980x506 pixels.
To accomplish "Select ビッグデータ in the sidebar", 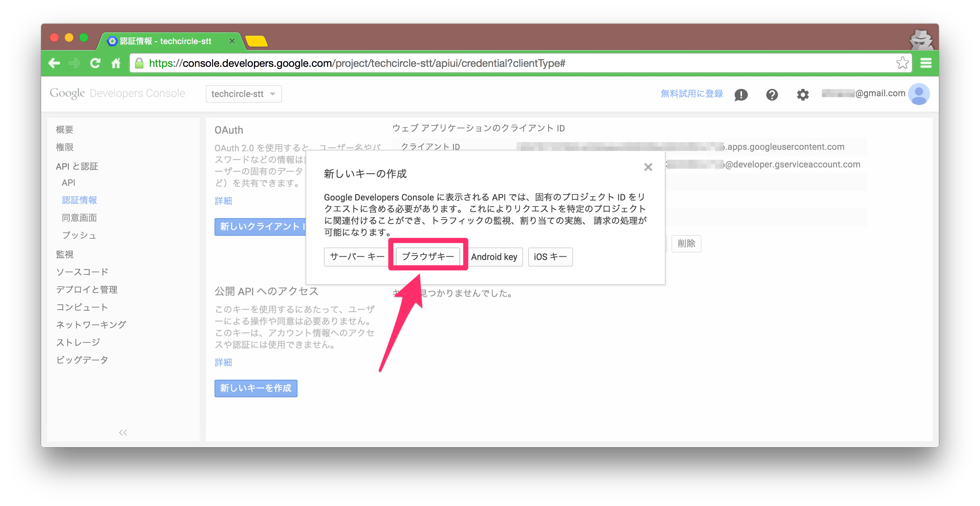I will click(x=82, y=360).
